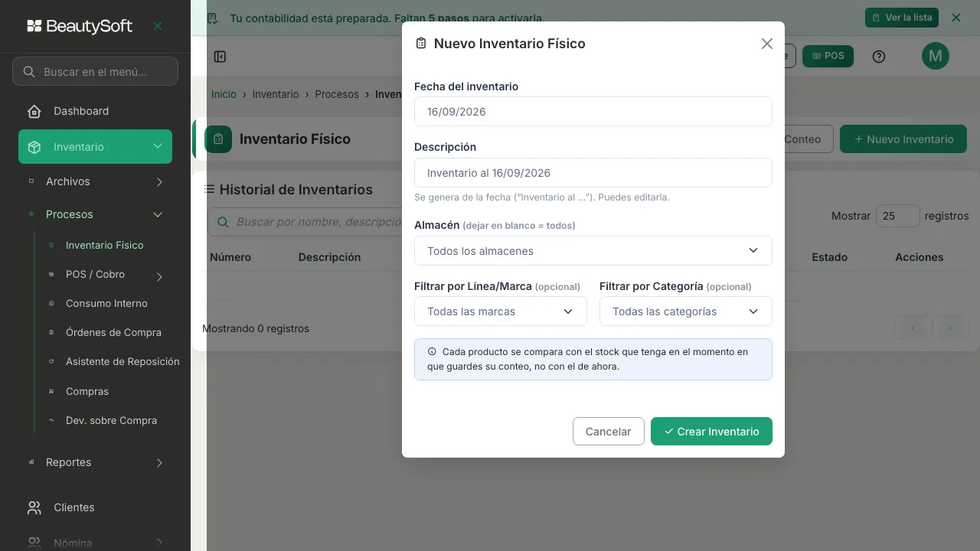Collapse sidebar using the green X icon
The width and height of the screenshot is (980, 551).
(158, 26)
